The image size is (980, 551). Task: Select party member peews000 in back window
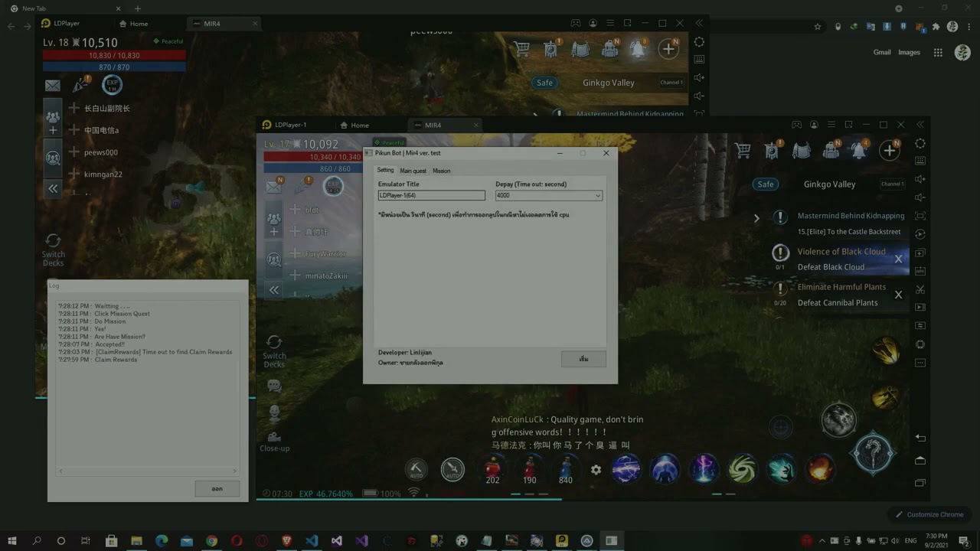[x=101, y=152]
